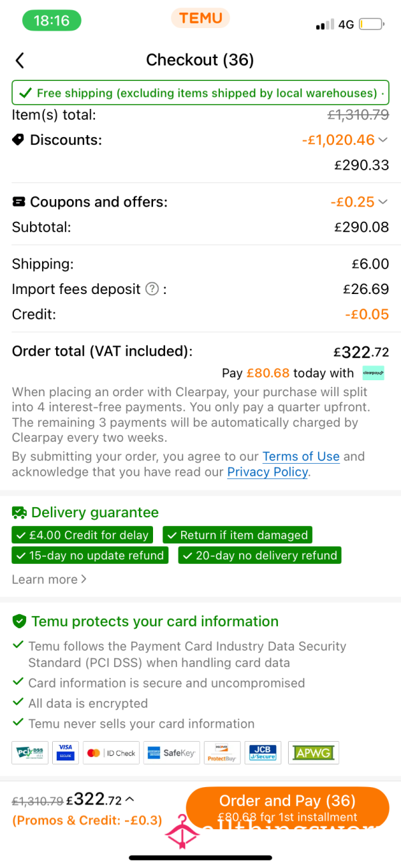401x868 pixels.
Task: Tap the Discounts price tag icon
Action: (x=18, y=140)
